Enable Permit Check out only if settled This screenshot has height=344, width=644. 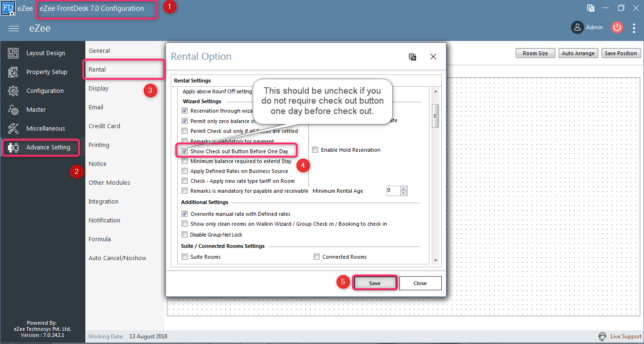[185, 131]
